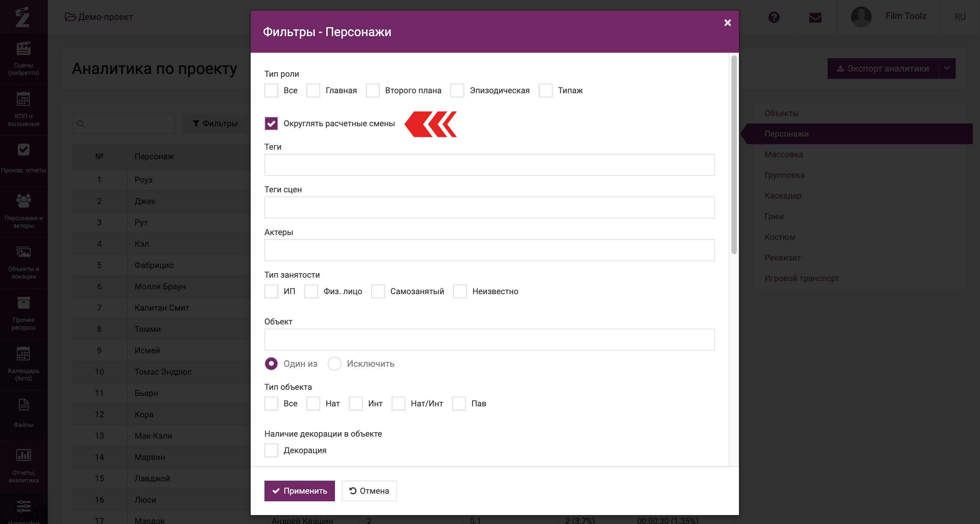The width and height of the screenshot is (980, 524).
Task: Open Файлы sidebar section
Action: pyautogui.click(x=24, y=415)
